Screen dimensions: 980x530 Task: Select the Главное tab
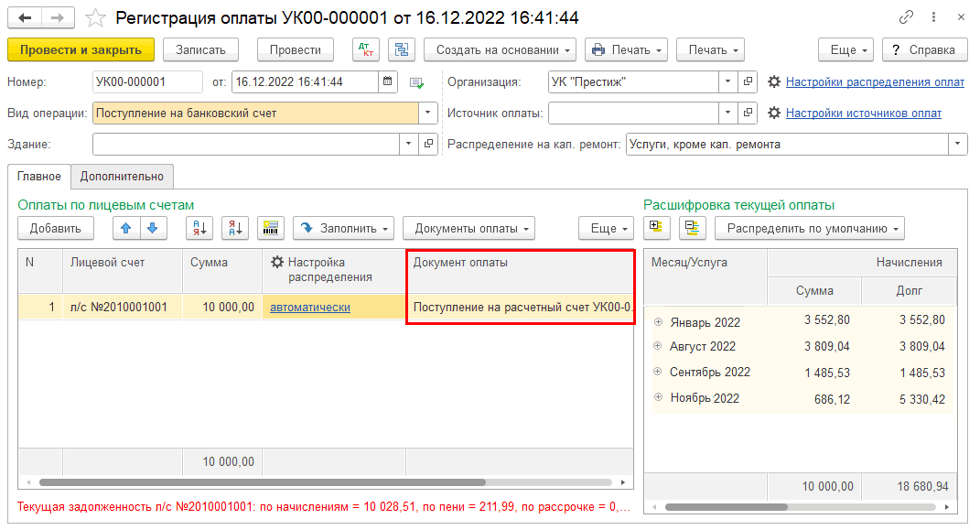pyautogui.click(x=39, y=177)
